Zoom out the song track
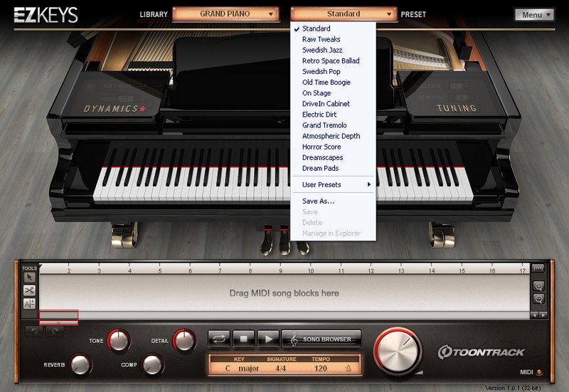Image resolution: width=569 pixels, height=392 pixels. click(538, 298)
